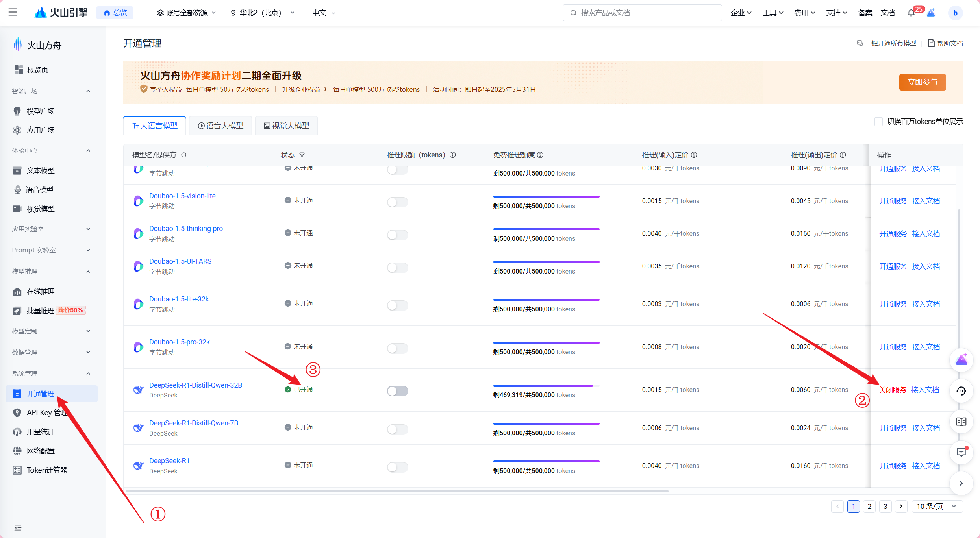Go to page 2 of model list
The height and width of the screenshot is (538, 980).
click(869, 506)
